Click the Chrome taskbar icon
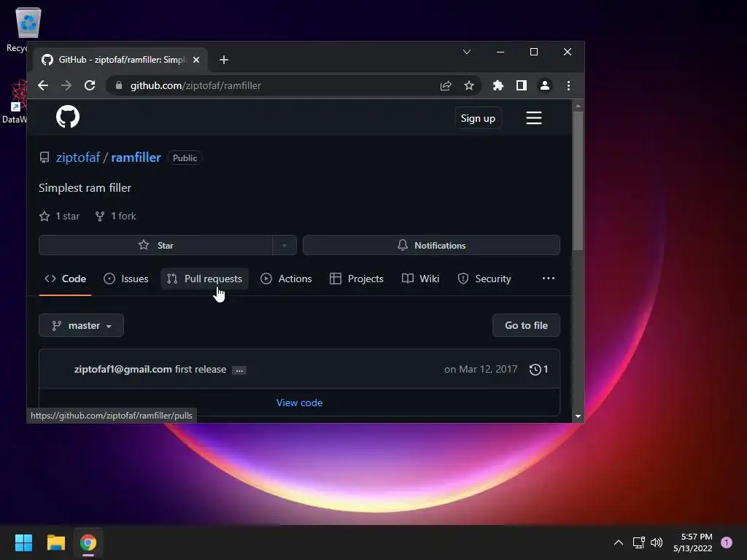 click(88, 542)
